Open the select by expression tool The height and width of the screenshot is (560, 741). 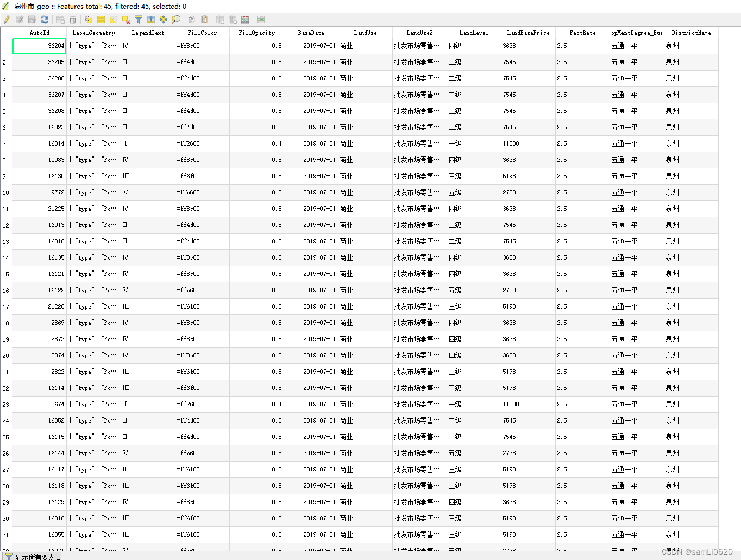89,20
